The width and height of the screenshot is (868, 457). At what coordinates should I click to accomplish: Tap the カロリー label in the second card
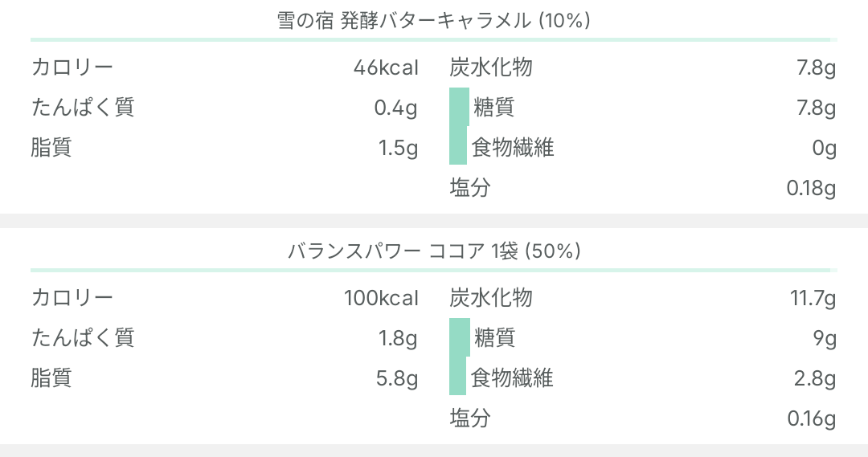click(x=72, y=298)
